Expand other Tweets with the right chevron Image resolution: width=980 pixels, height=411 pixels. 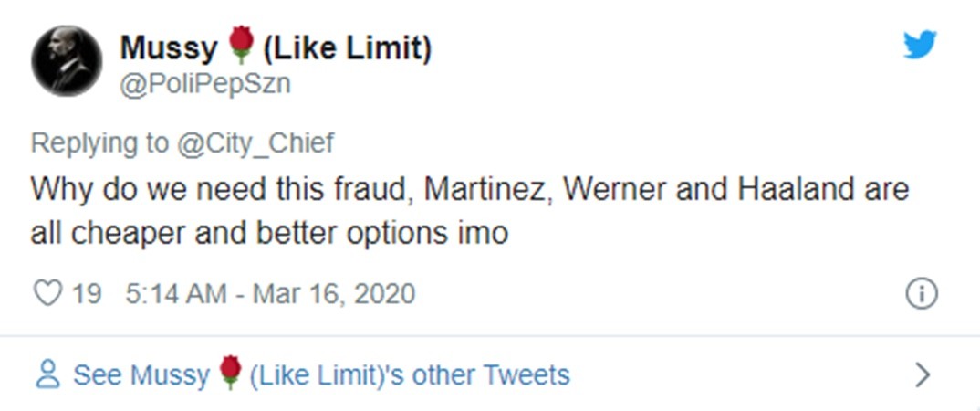coord(923,374)
